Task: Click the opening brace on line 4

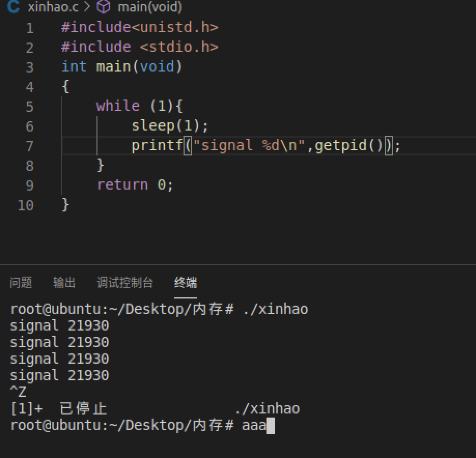Action: tap(65, 87)
